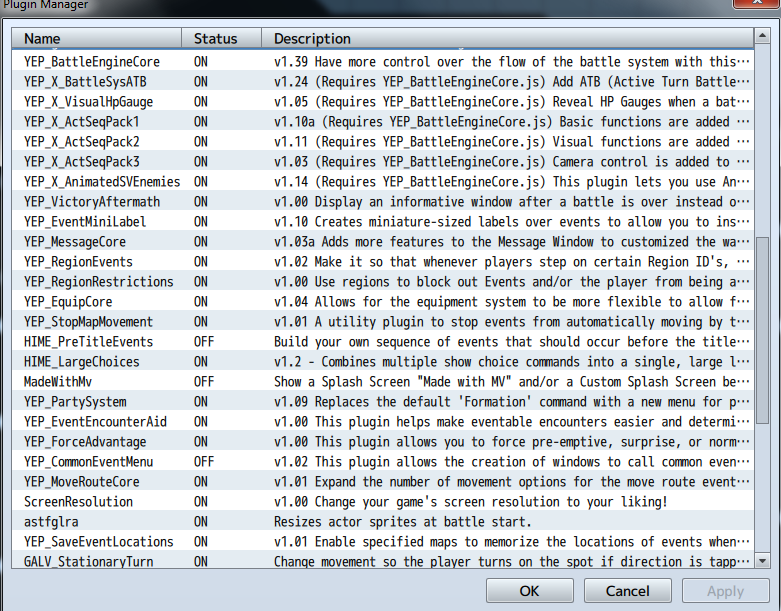The image size is (781, 611).
Task: Select the YEP_X_BattleSysATB plugin
Action: [383, 82]
